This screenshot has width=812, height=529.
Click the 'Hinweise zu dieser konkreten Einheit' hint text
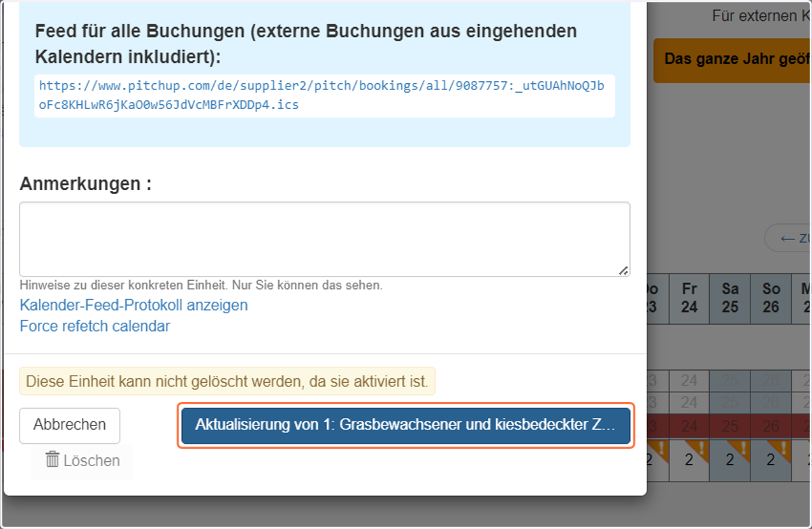tap(201, 285)
